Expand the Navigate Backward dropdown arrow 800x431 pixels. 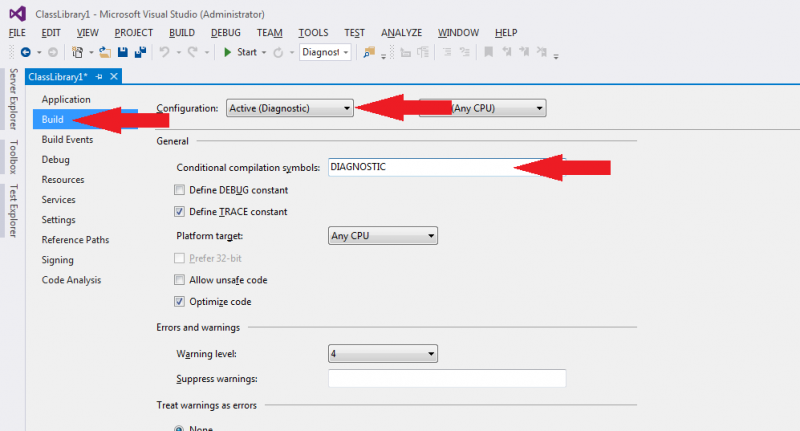click(x=39, y=53)
